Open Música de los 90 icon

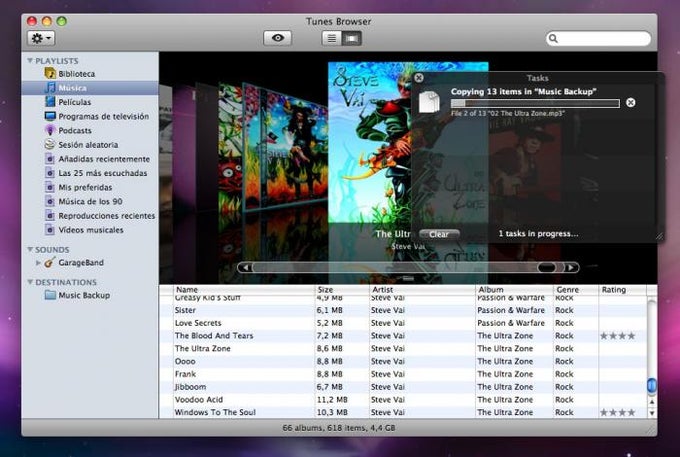pos(50,201)
